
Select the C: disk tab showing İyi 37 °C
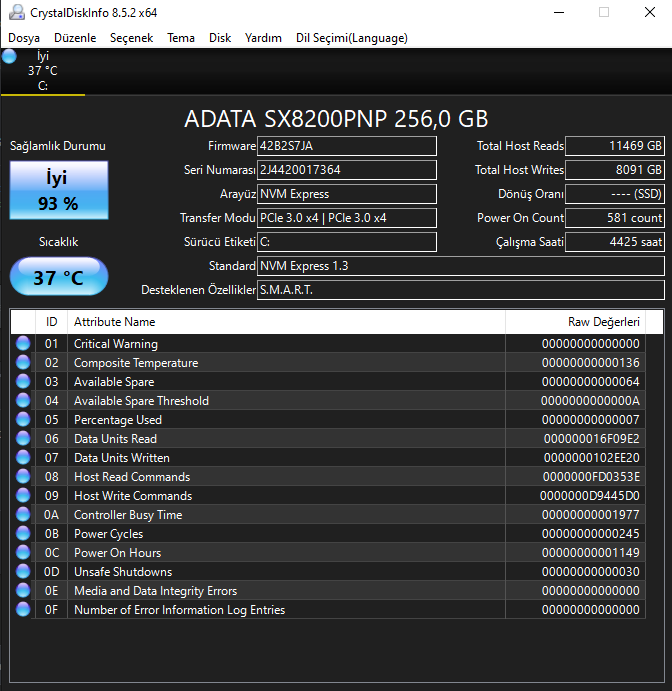click(x=43, y=71)
